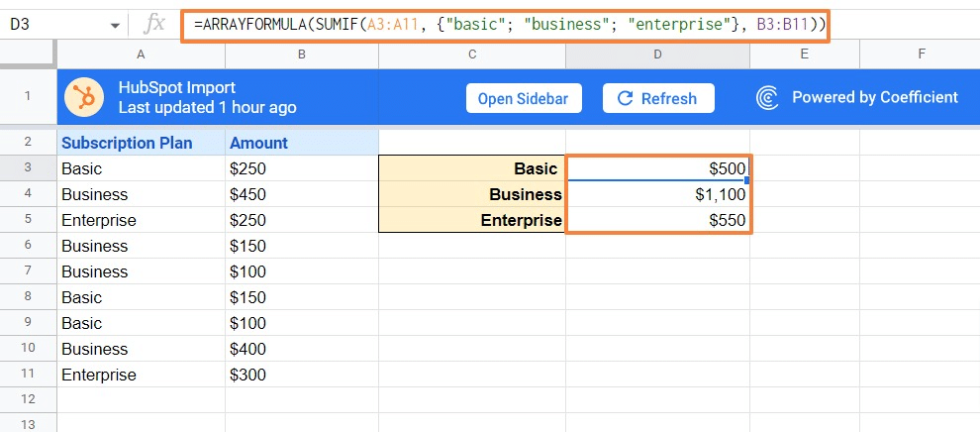The image size is (980, 432).
Task: Click the select-all corner box
Action: click(x=28, y=54)
